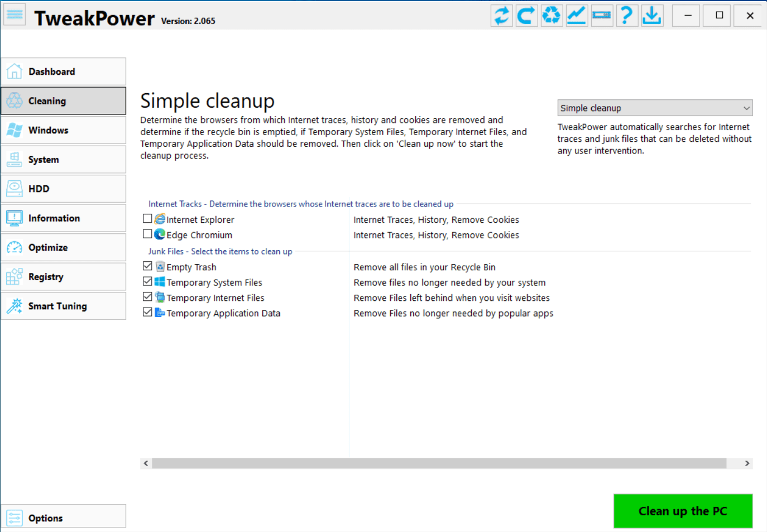Open the Simple cleanup dropdown
The image size is (767, 532).
[x=655, y=108]
